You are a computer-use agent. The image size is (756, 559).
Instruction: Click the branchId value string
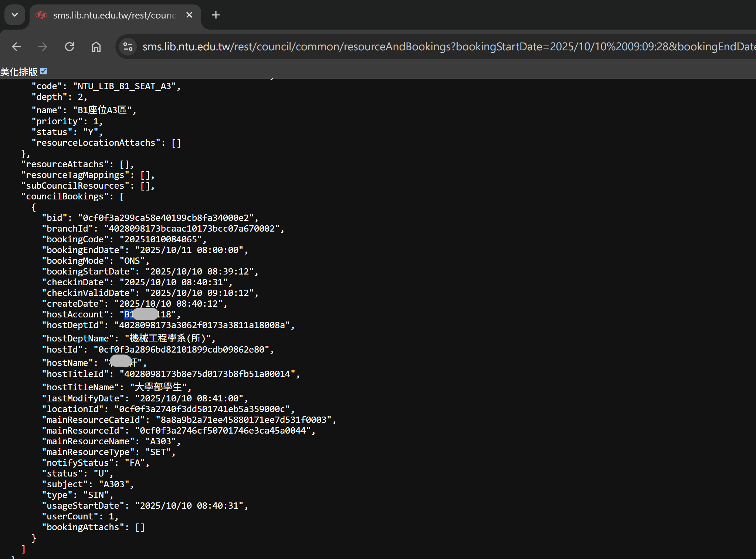191,229
